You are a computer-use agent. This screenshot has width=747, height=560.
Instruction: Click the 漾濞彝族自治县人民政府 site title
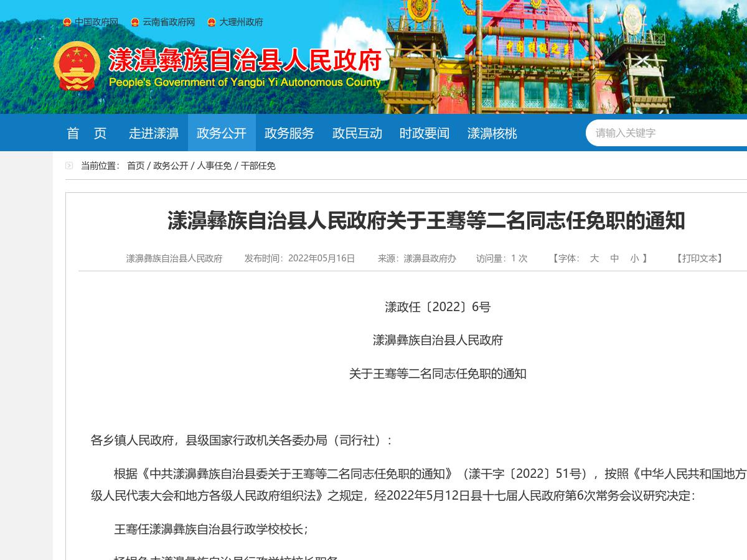[245, 60]
